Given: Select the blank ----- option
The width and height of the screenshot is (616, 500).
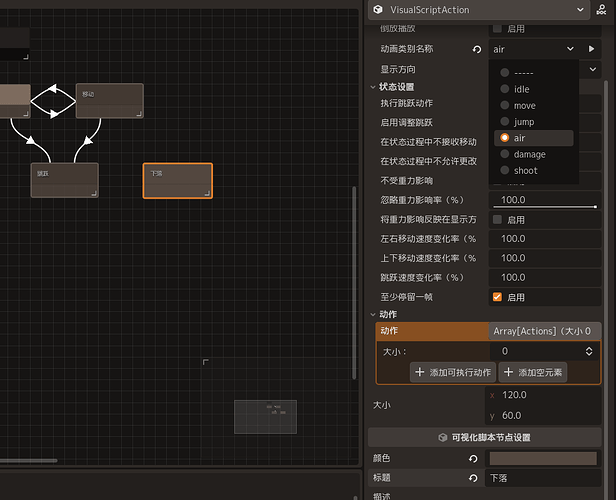Looking at the screenshot, I should [x=534, y=73].
